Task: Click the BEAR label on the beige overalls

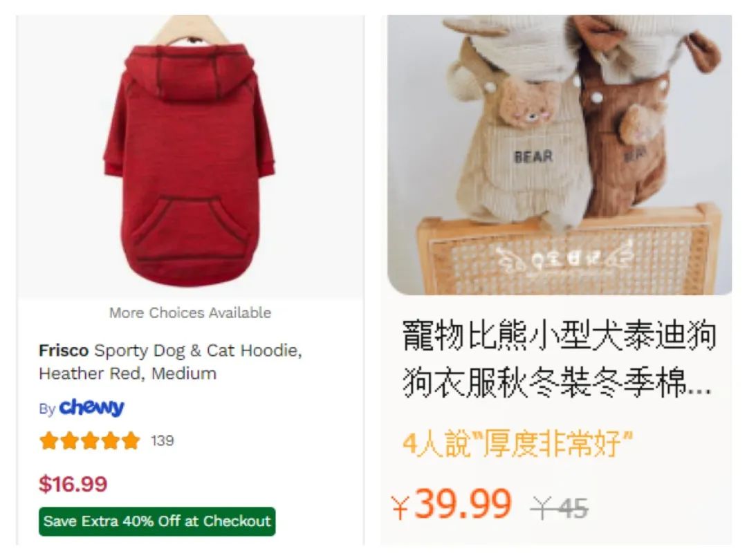Action: click(533, 157)
